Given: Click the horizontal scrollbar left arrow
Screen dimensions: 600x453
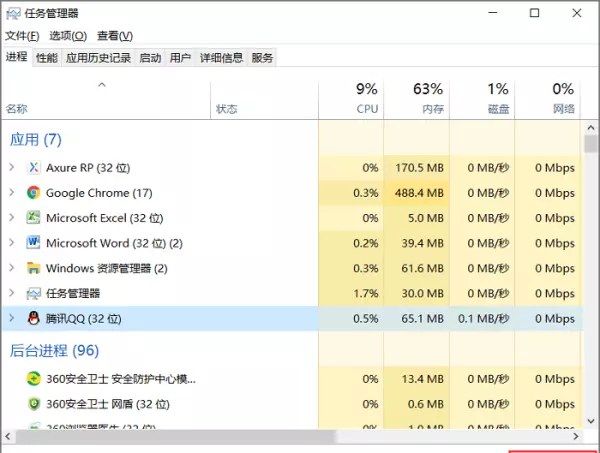Looking at the screenshot, I should click(8, 437).
